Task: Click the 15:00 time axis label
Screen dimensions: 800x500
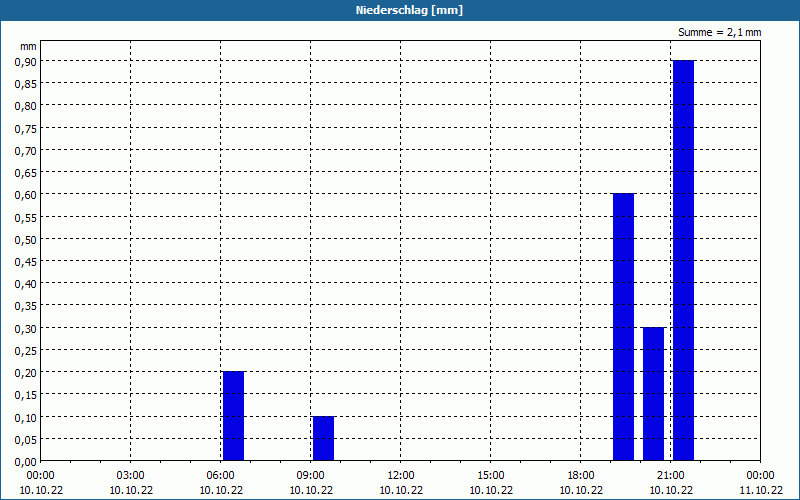Action: pos(491,476)
